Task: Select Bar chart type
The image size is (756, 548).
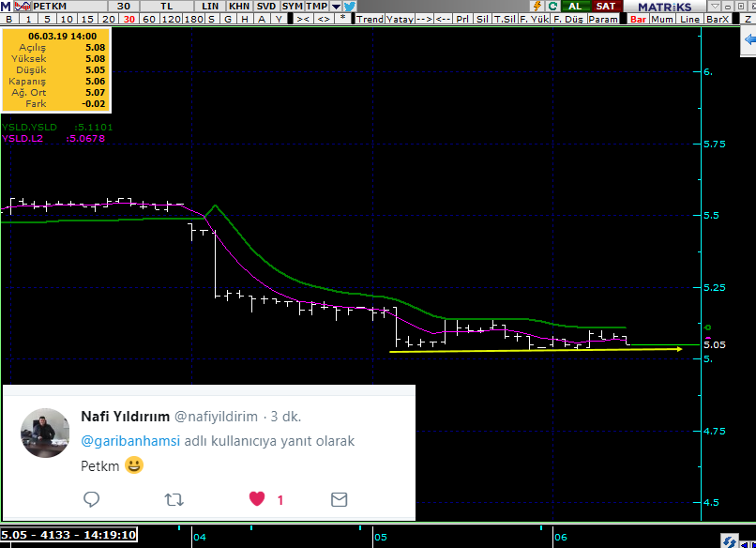Action: point(638,20)
